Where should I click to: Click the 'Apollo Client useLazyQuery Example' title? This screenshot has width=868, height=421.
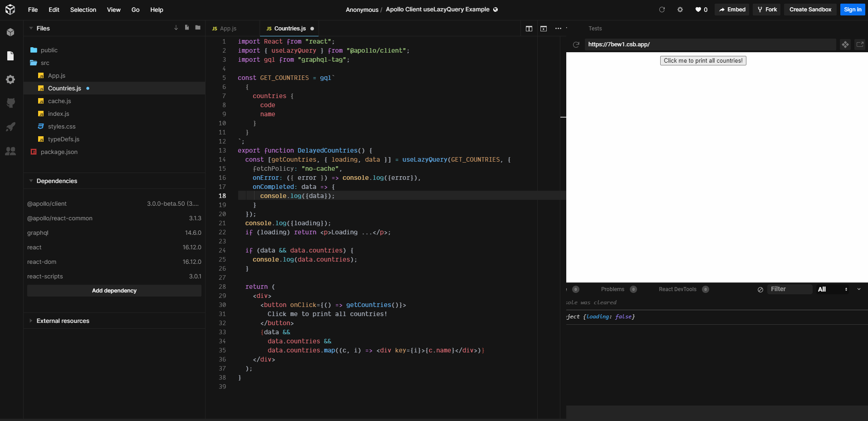437,10
